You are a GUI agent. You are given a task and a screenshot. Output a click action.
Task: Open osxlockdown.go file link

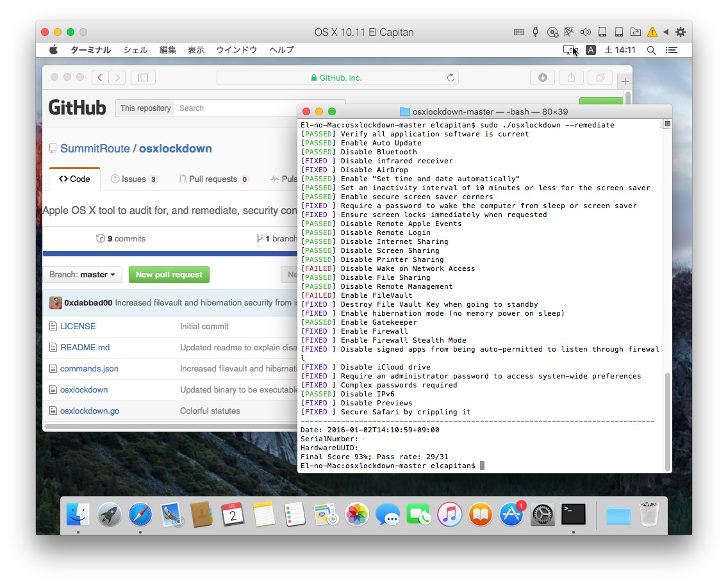coord(90,411)
